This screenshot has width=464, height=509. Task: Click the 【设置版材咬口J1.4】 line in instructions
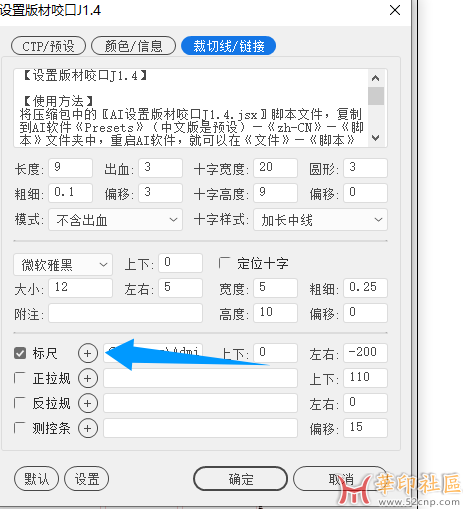(85, 76)
